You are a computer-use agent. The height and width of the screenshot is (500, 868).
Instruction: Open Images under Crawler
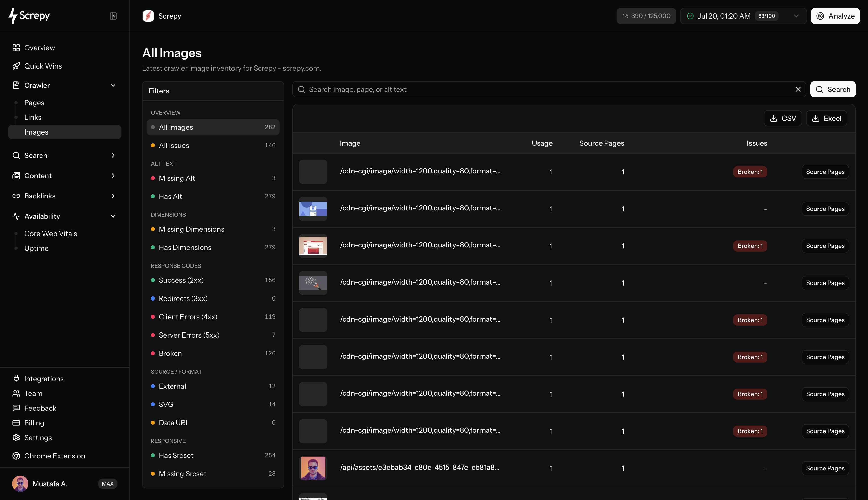[64, 132]
